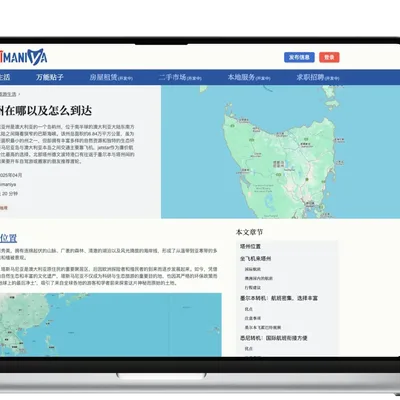Click the underlined 位置 section heading
Image resolution: width=400 pixels, height=400 pixels.
click(8, 238)
